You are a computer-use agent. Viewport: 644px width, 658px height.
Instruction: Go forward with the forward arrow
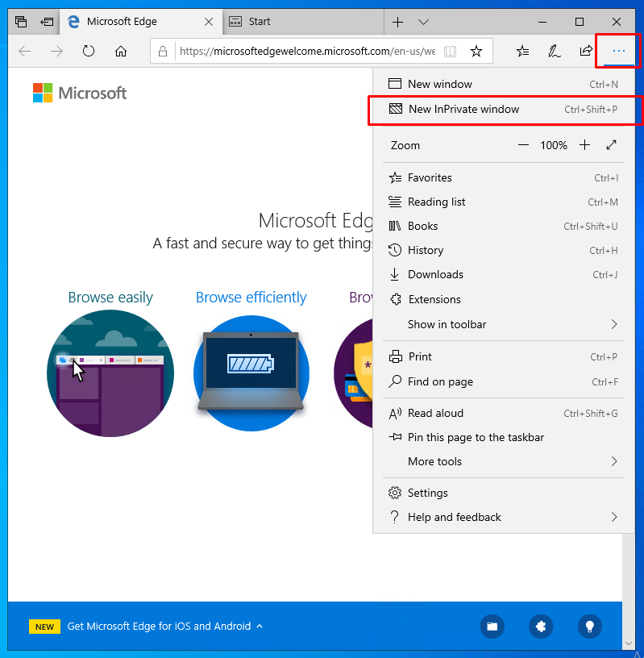[x=56, y=51]
